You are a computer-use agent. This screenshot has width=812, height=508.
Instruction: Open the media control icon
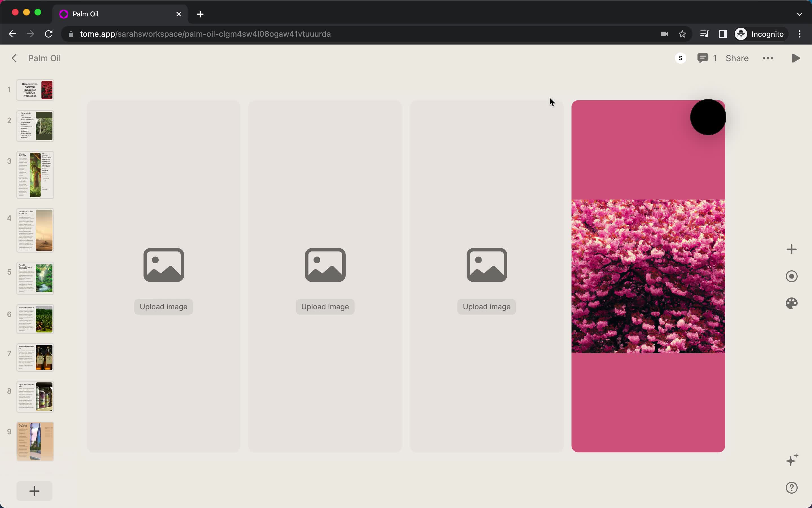704,34
